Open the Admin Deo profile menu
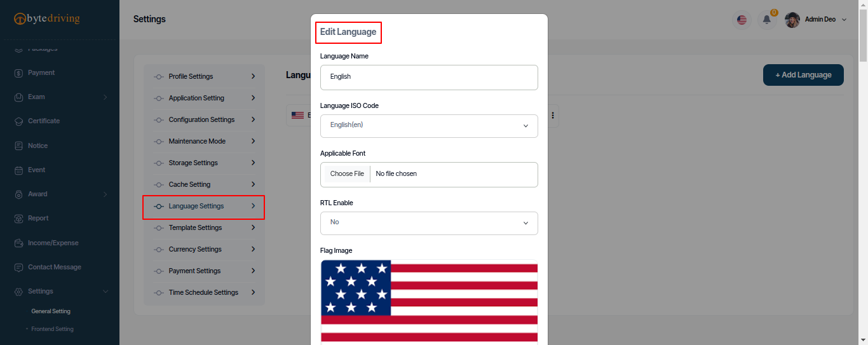This screenshot has width=868, height=345. (x=816, y=20)
